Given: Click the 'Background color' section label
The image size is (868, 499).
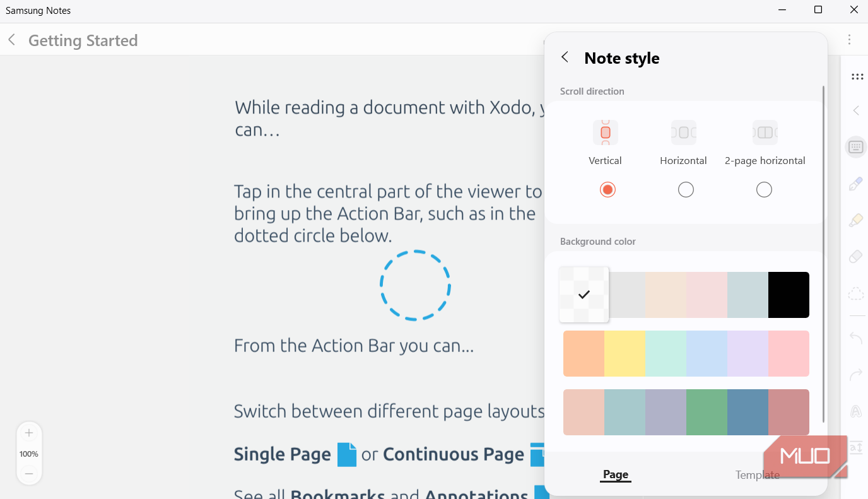Looking at the screenshot, I should [x=598, y=242].
